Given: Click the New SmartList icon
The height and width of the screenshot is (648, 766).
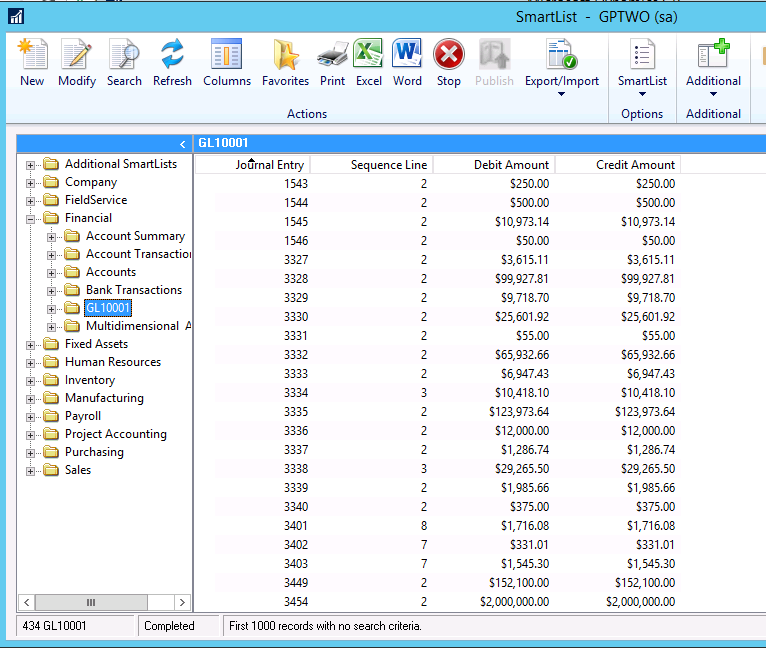Looking at the screenshot, I should (x=32, y=54).
